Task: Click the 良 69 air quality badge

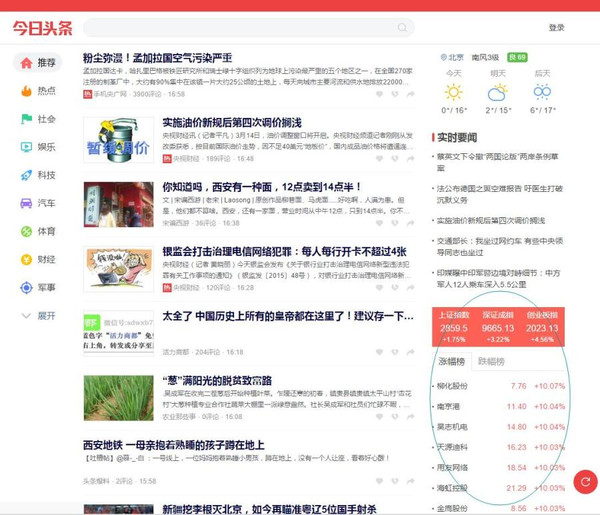Action: click(x=517, y=57)
